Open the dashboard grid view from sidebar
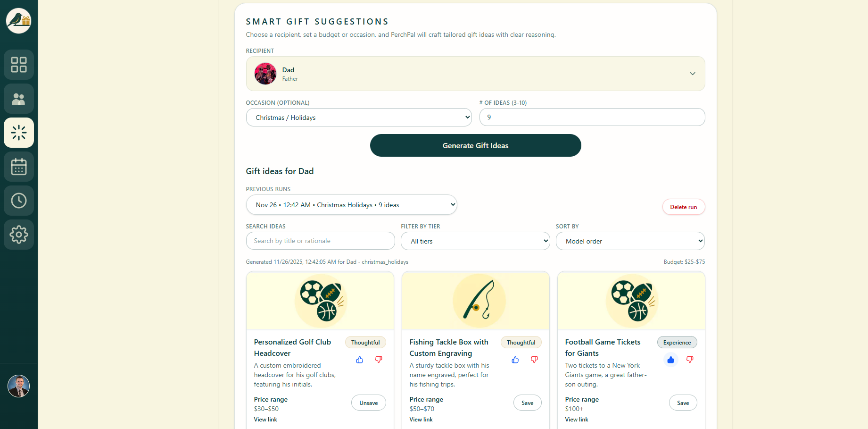Image resolution: width=868 pixels, height=429 pixels. [19, 65]
